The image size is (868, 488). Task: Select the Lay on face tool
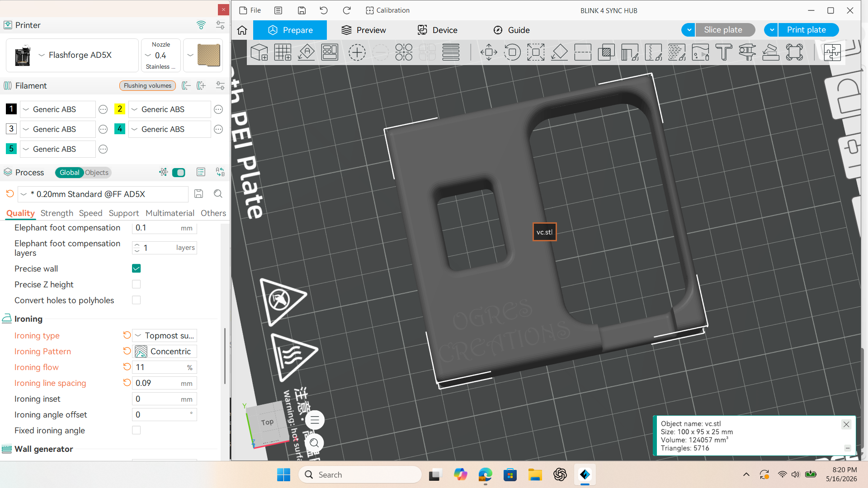(559, 52)
